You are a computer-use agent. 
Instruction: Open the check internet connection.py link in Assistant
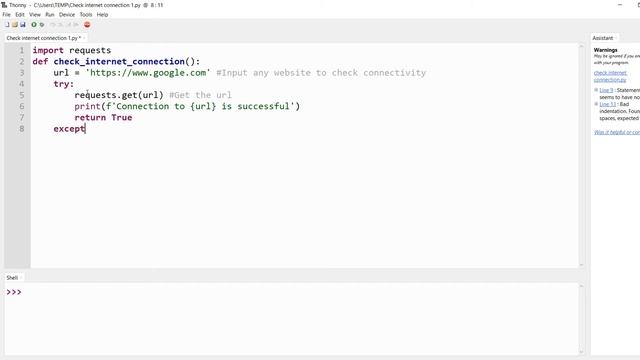610,76
